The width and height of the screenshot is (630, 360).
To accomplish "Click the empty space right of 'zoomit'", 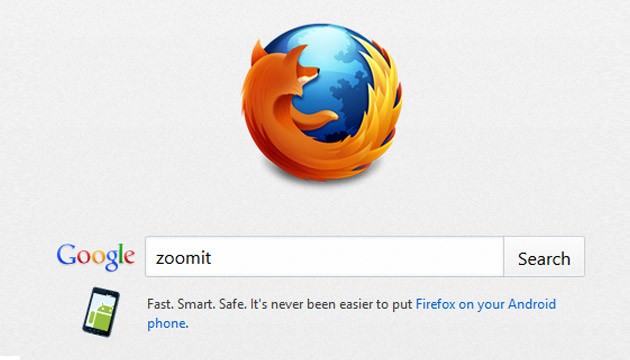I will [x=358, y=257].
